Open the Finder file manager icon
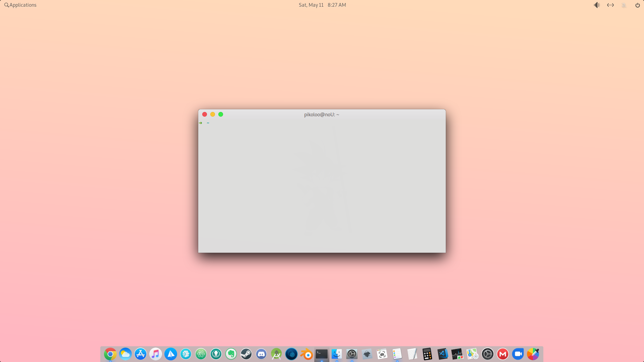Screen dimensions: 644x362 coord(337,354)
